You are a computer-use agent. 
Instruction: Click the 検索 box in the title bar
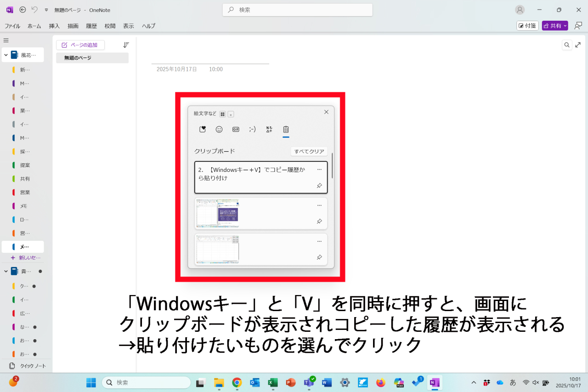(297, 10)
